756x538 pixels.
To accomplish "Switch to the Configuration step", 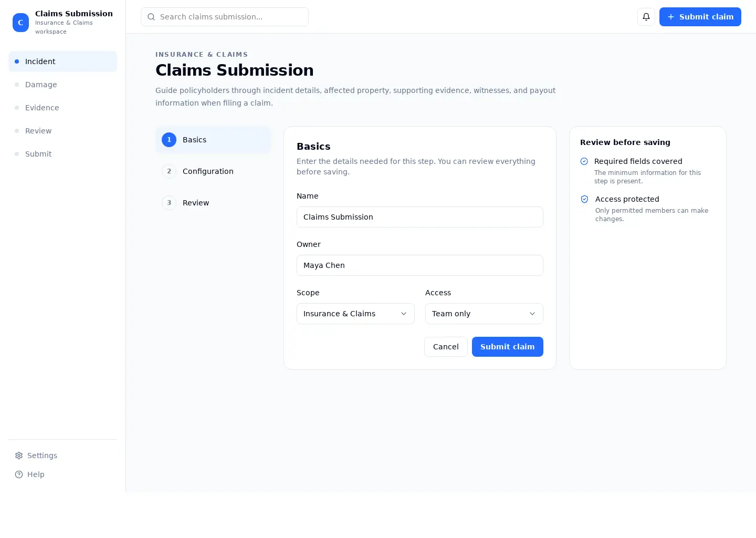I will 213,171.
